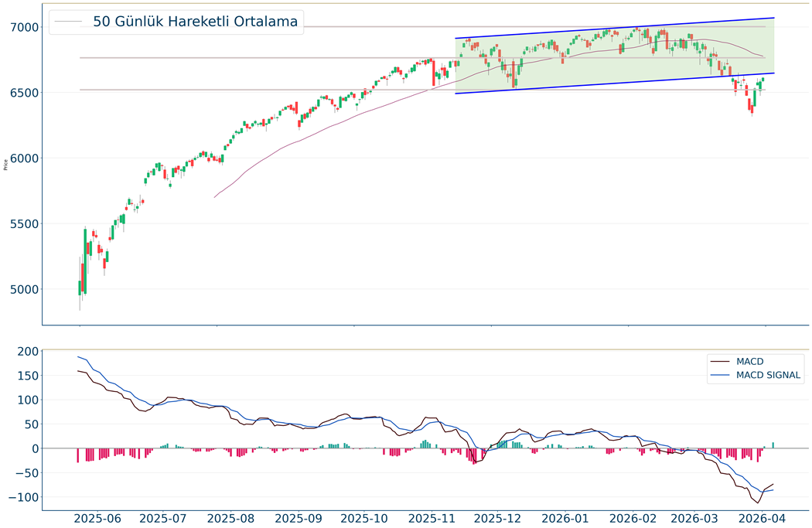Click the rotated Price axis title
Image resolution: width=812 pixels, height=528 pixels.
click(6, 164)
